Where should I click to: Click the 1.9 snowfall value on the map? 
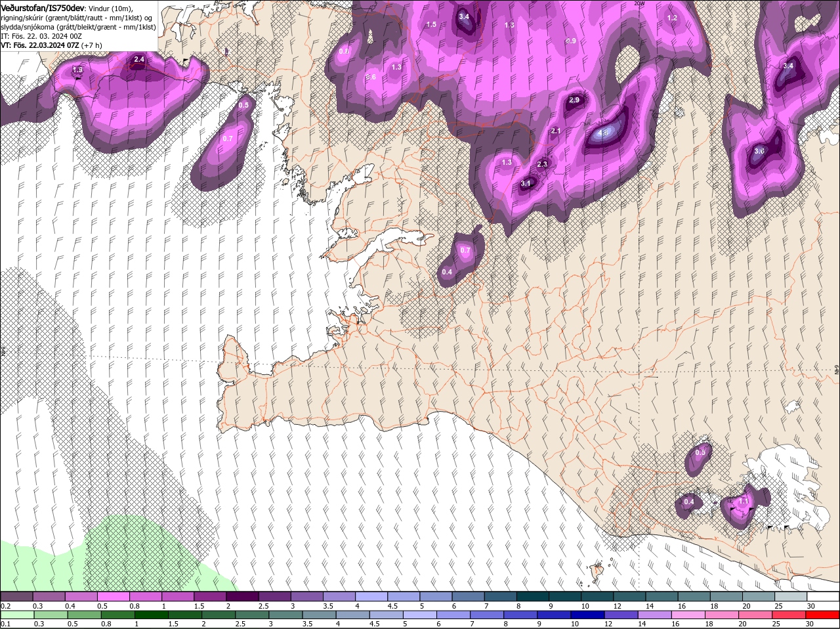pos(77,70)
